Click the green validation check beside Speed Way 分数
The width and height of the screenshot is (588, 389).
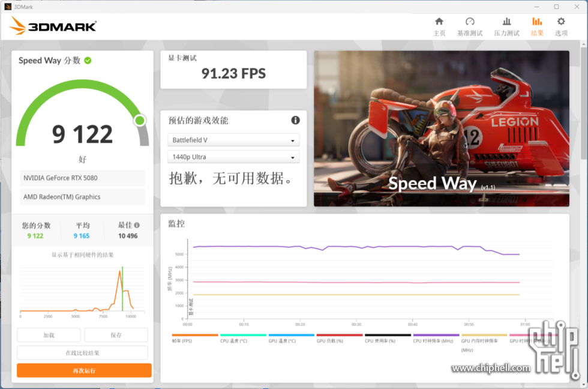[88, 61]
